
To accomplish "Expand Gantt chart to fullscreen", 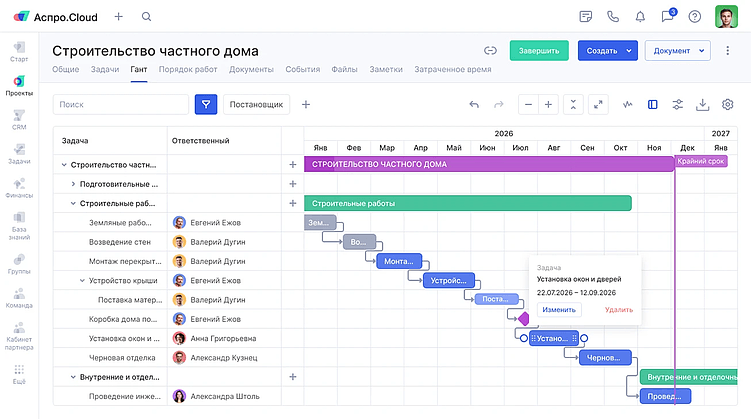I will 598,104.
